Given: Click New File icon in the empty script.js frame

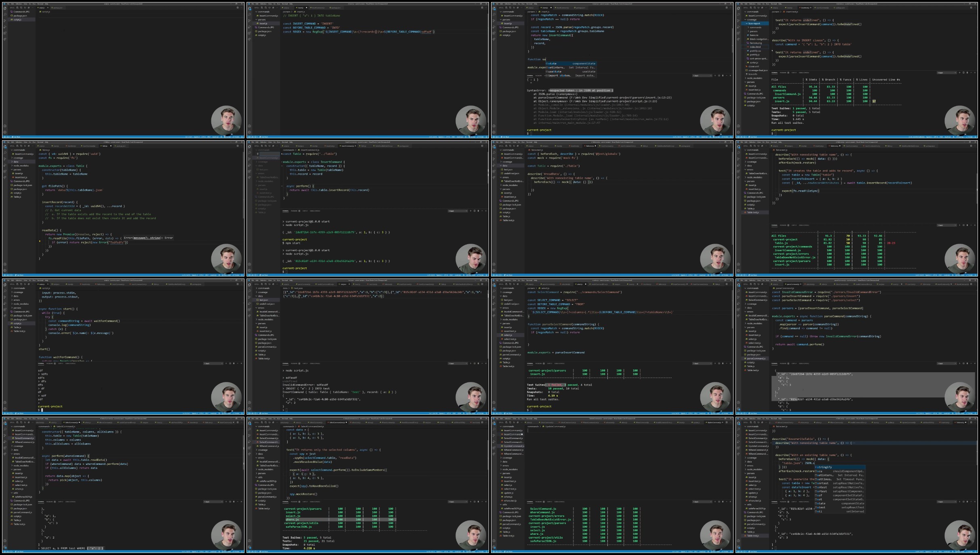Looking at the screenshot, I should click(17, 8).
